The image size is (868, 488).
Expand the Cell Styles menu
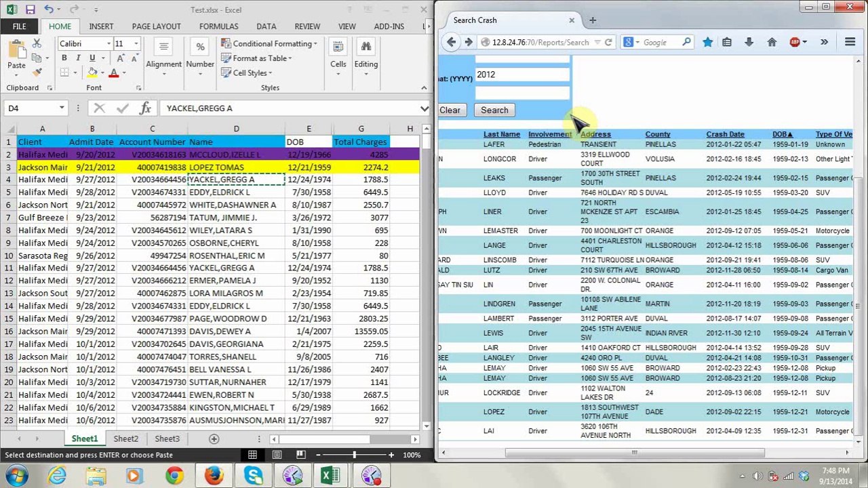[x=246, y=73]
